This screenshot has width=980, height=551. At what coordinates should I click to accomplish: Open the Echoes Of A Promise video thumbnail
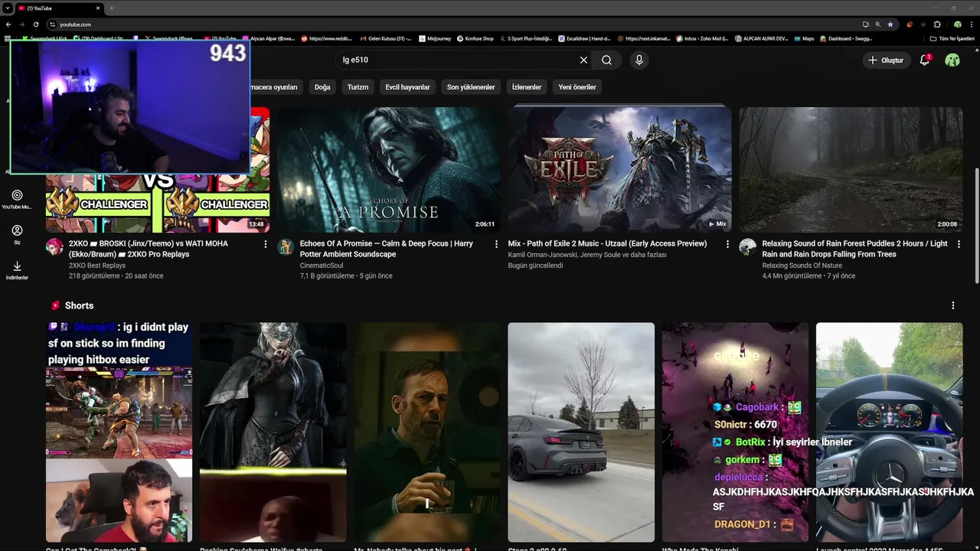[x=389, y=169]
